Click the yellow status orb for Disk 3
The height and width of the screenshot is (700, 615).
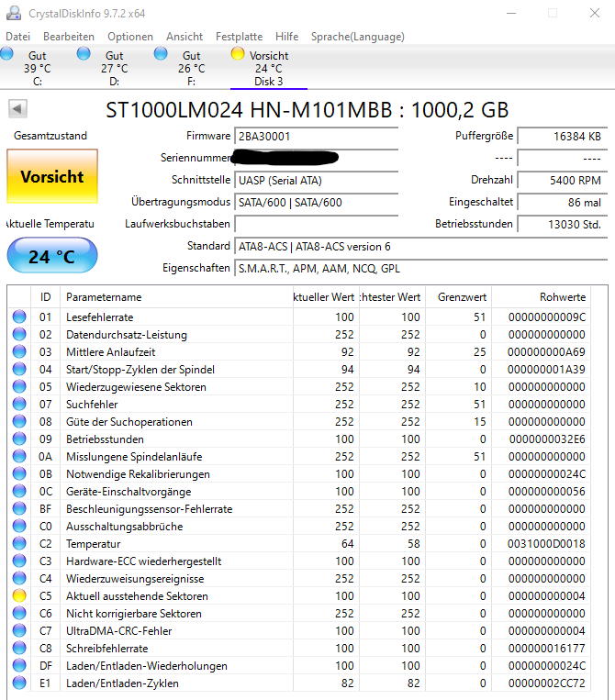pyautogui.click(x=238, y=54)
